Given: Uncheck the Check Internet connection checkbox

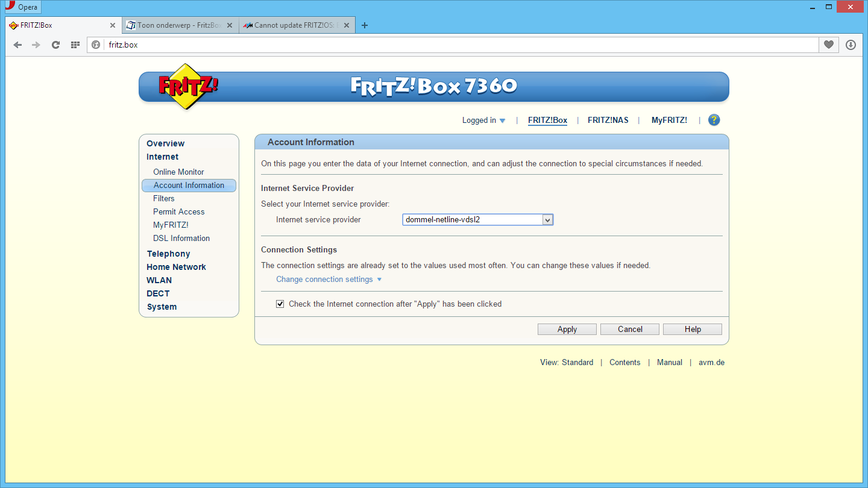Looking at the screenshot, I should pos(280,304).
